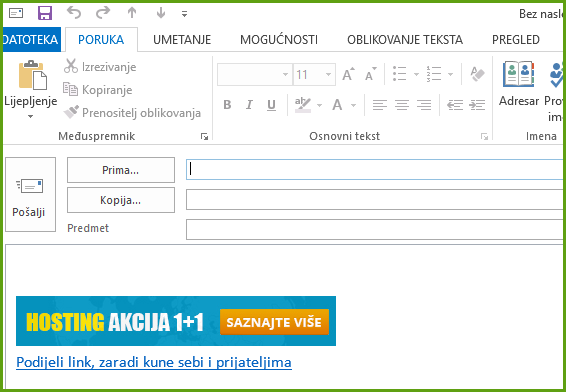Expand the numbering style arrow

(450, 74)
